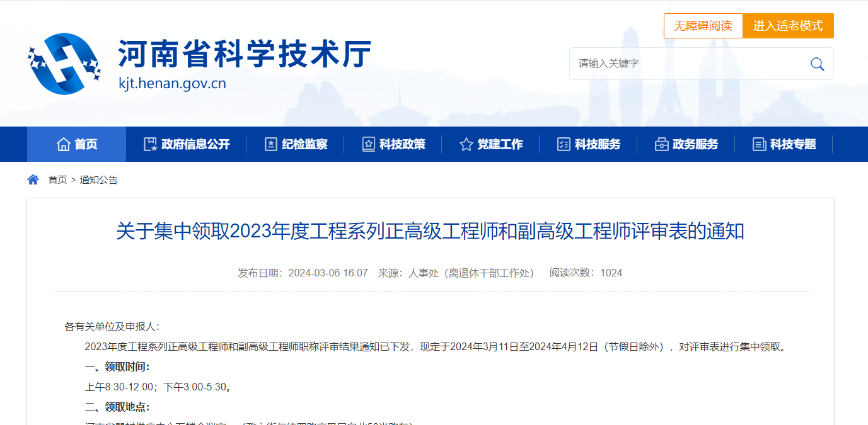Click 河南省科学技术厅 site title
The image size is (868, 425).
coord(245,54)
